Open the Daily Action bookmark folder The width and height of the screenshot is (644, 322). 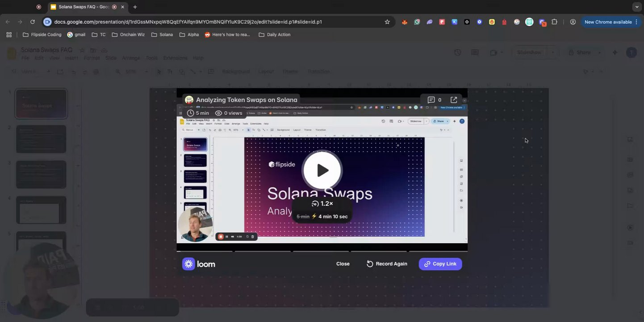(x=274, y=34)
